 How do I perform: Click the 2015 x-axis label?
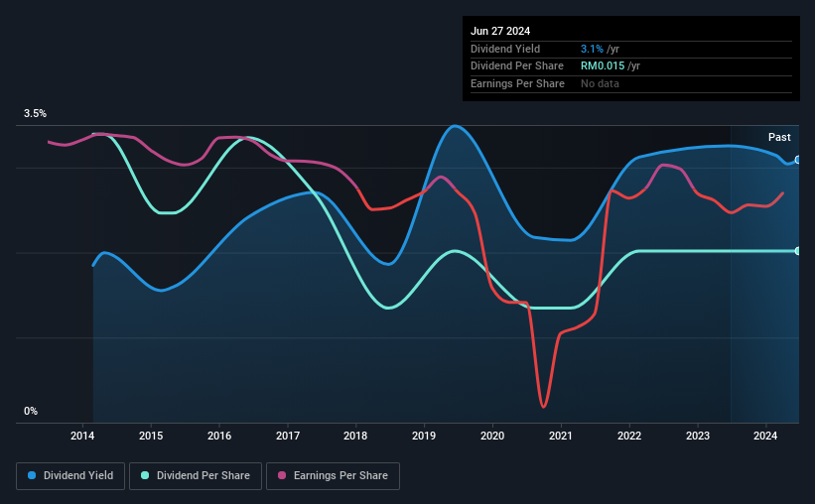pyautogui.click(x=151, y=436)
